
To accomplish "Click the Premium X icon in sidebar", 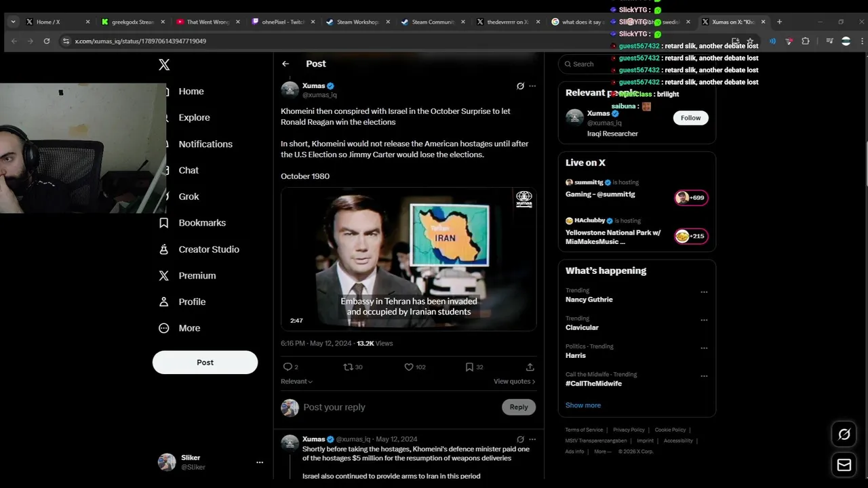I will (163, 276).
